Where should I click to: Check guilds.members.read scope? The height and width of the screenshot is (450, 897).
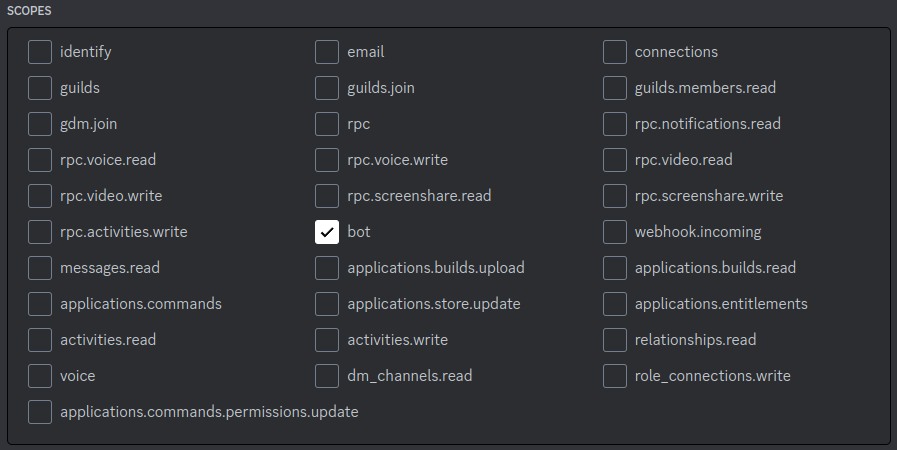coord(615,88)
